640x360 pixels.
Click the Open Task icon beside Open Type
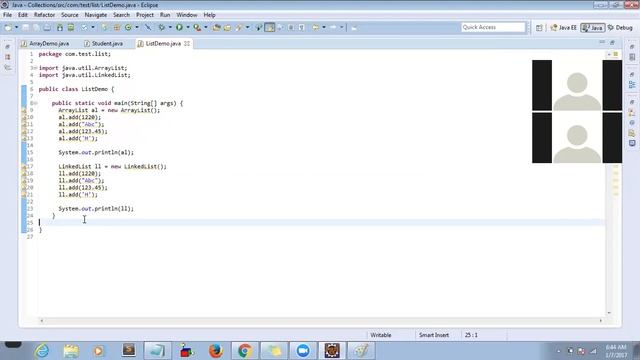tap(227, 27)
